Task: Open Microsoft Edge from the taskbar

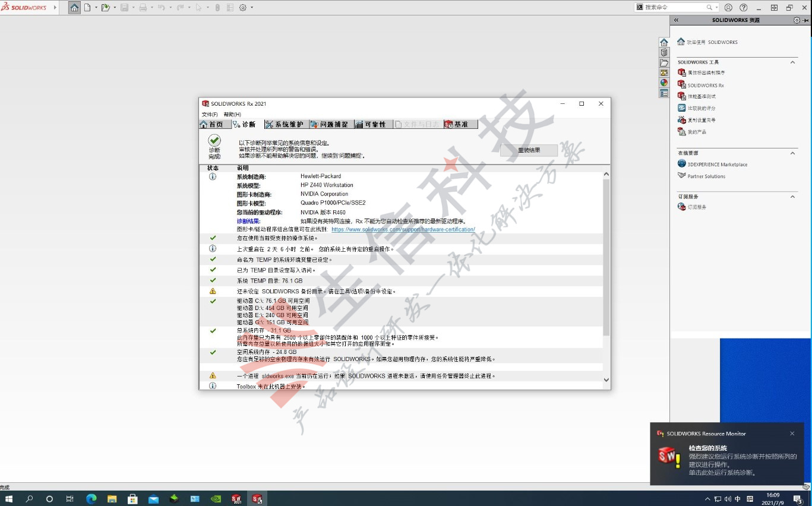Action: [x=91, y=499]
